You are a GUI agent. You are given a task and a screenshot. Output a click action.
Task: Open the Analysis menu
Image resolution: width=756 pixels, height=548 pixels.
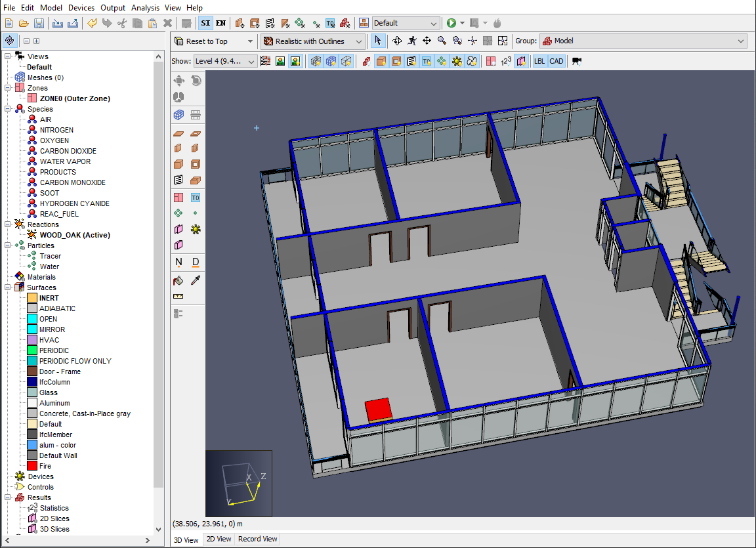pyautogui.click(x=145, y=8)
